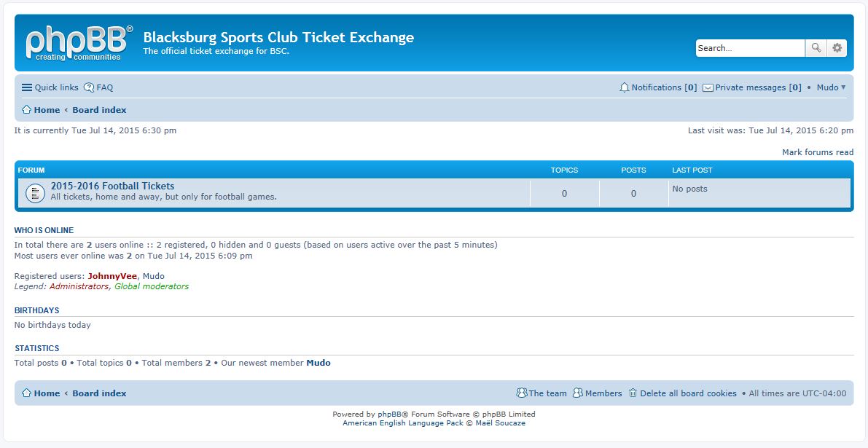Click the LAST POST column header
This screenshot has height=448, width=868.
click(x=692, y=170)
